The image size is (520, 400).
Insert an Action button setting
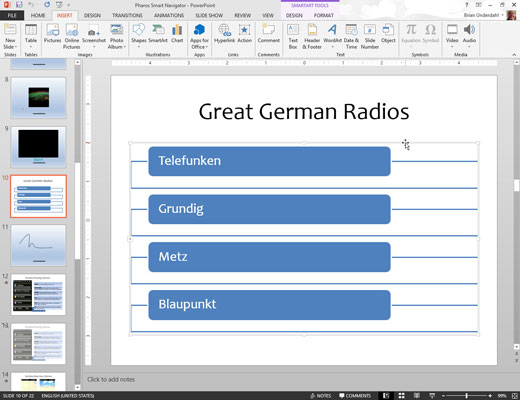point(244,34)
